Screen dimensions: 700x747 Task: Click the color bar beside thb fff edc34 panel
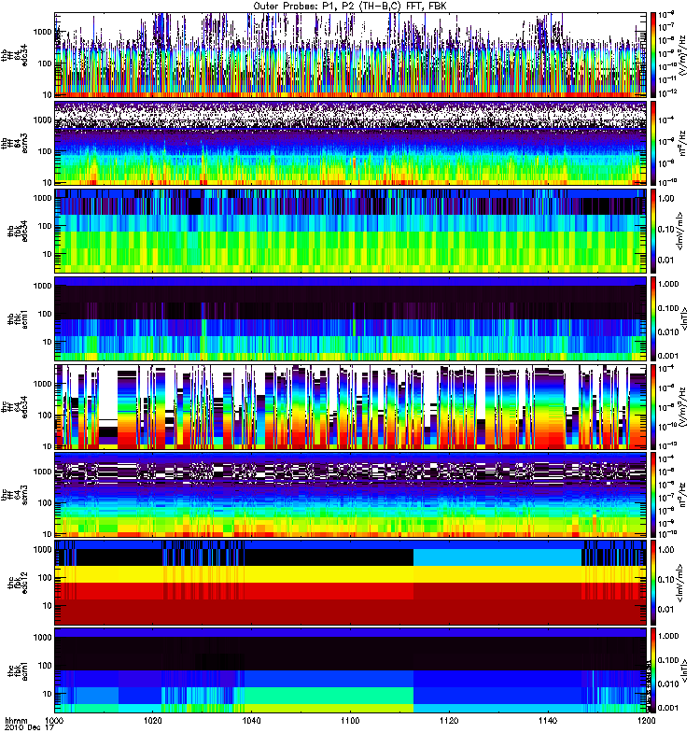point(653,55)
